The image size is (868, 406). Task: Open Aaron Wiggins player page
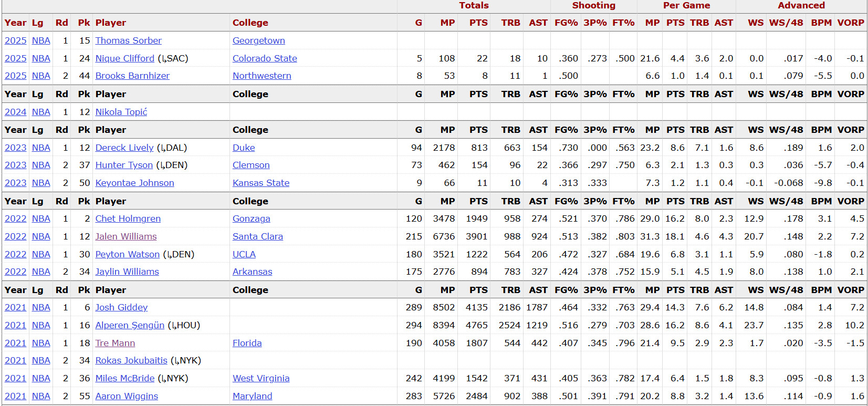(127, 396)
